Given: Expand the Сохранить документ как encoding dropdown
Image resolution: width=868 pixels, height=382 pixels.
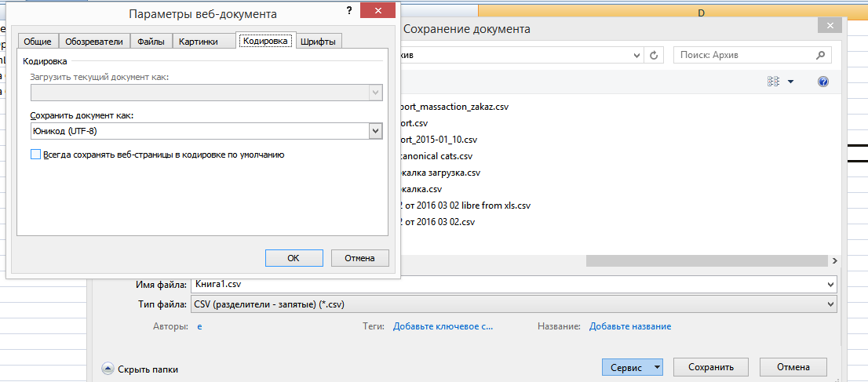Looking at the screenshot, I should tap(375, 131).
